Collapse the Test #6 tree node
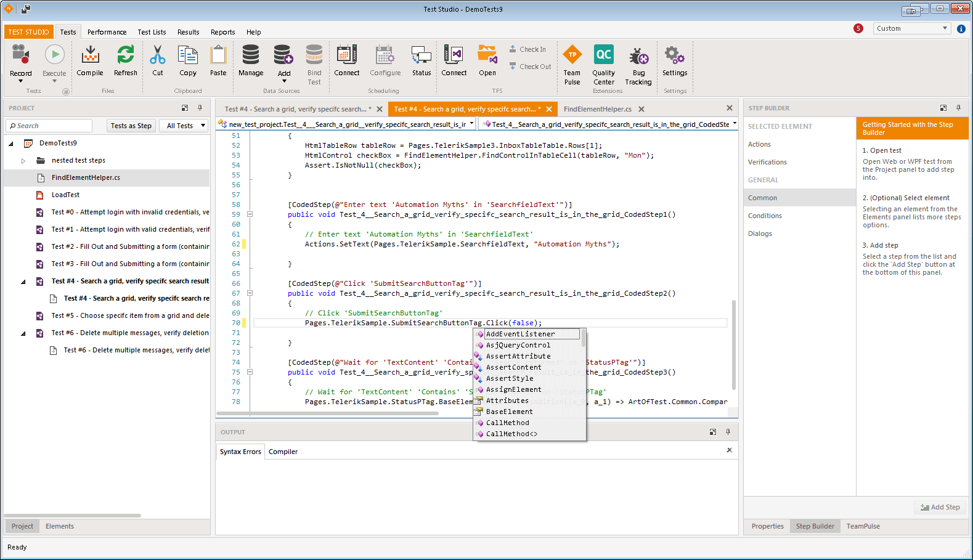The width and height of the screenshot is (973, 560). pos(23,333)
